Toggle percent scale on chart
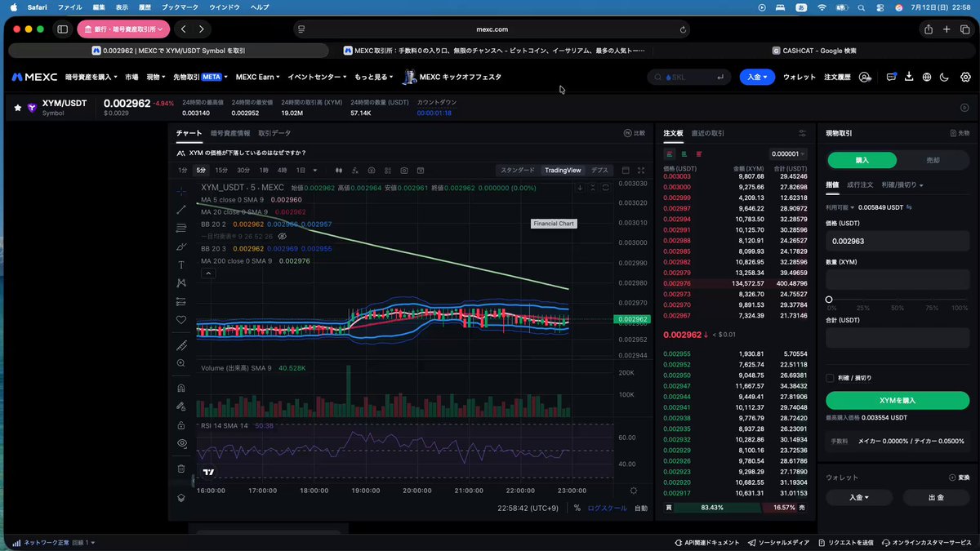The height and width of the screenshot is (551, 980). point(577,508)
